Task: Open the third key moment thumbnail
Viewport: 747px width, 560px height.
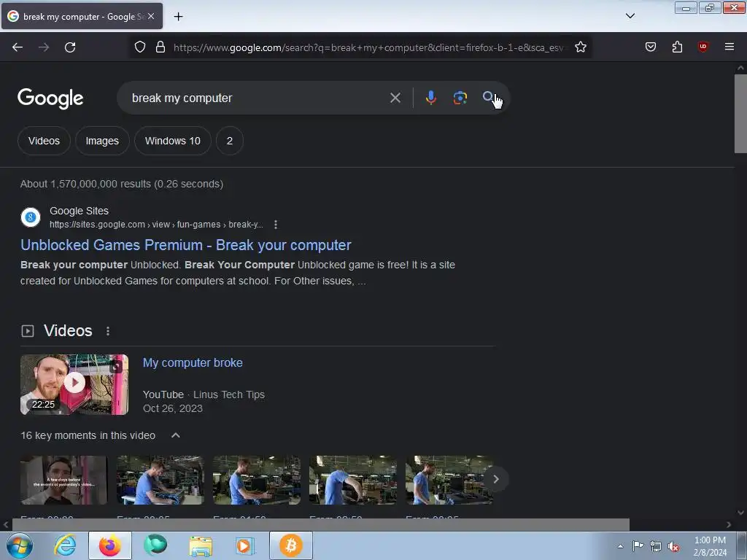Action: [x=256, y=480]
